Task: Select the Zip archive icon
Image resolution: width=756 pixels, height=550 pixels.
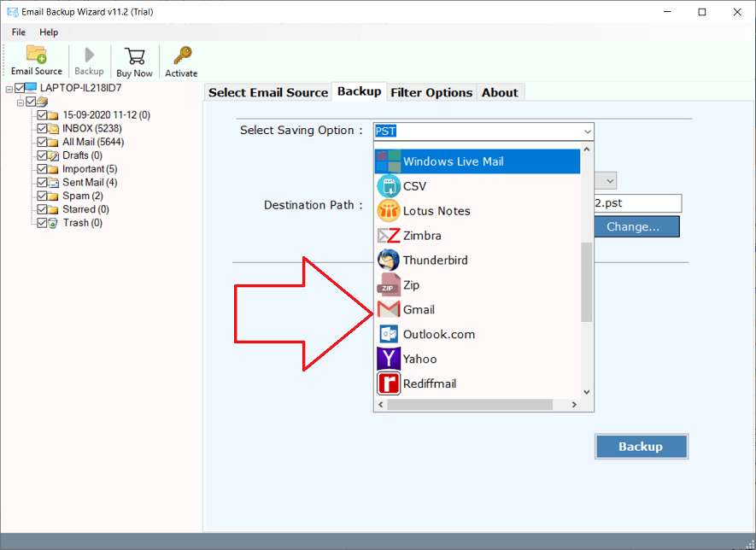Action: tap(388, 284)
